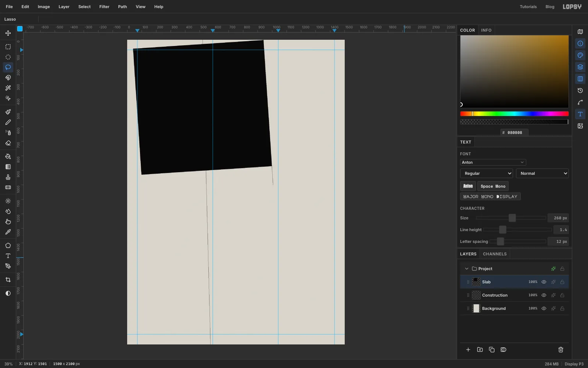The height and width of the screenshot is (368, 588).
Task: Activate the Clone Stamp tool
Action: tap(8, 177)
